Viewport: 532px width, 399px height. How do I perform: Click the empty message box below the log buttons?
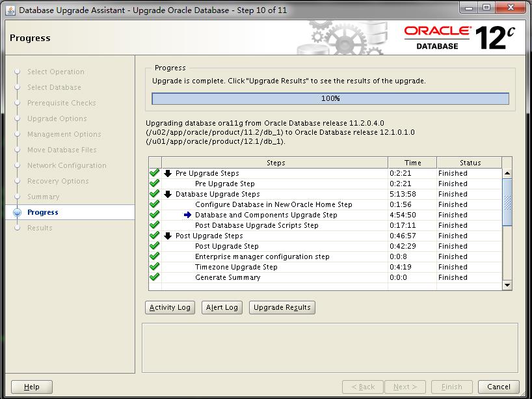[330, 348]
